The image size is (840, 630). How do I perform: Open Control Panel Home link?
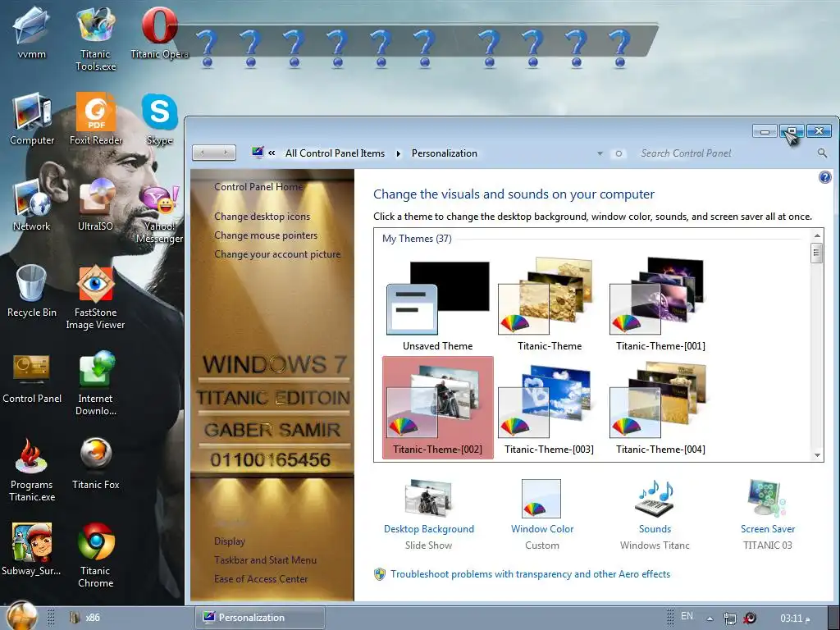pos(258,186)
